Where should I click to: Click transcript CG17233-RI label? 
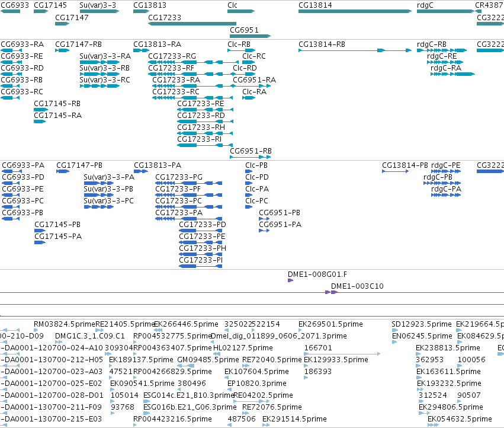click(199, 139)
